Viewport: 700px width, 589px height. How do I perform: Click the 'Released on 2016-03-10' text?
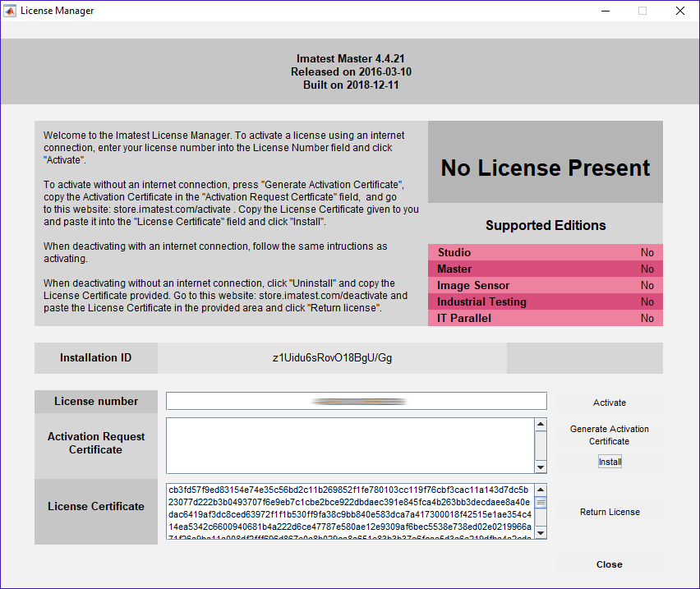coord(351,71)
